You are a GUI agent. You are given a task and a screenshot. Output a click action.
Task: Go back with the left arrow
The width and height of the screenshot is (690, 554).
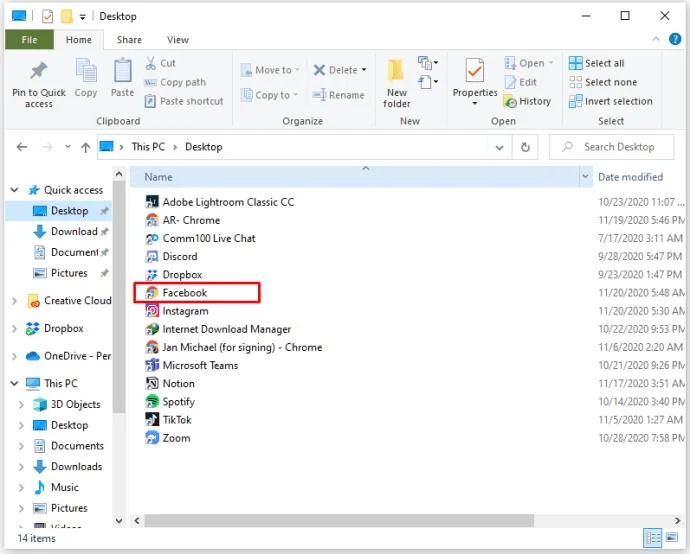pos(22,147)
